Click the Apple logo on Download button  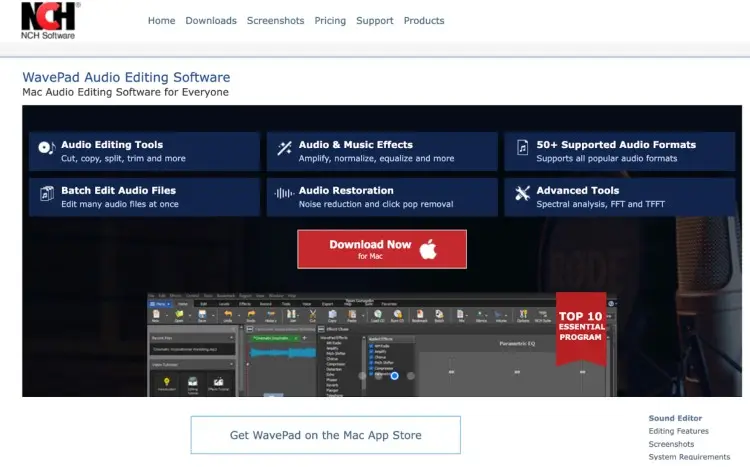pyautogui.click(x=428, y=249)
